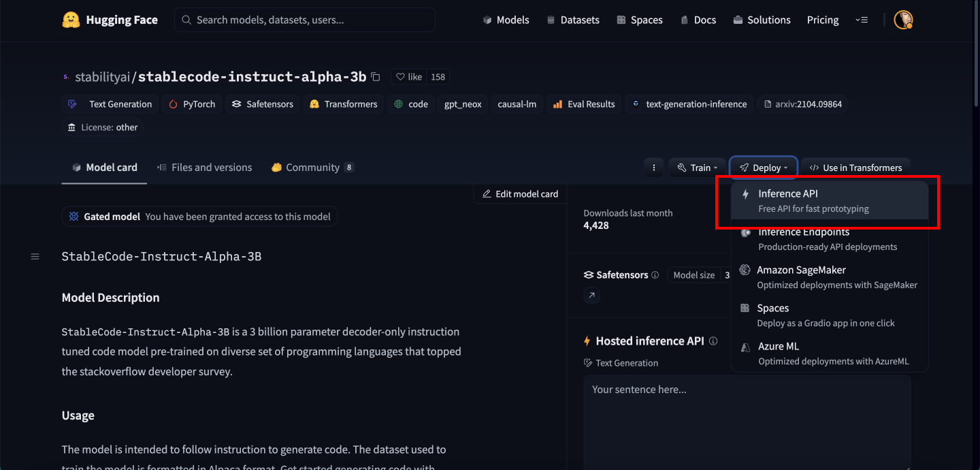Click the Safetensors info icon
This screenshot has height=470, width=980.
click(655, 275)
